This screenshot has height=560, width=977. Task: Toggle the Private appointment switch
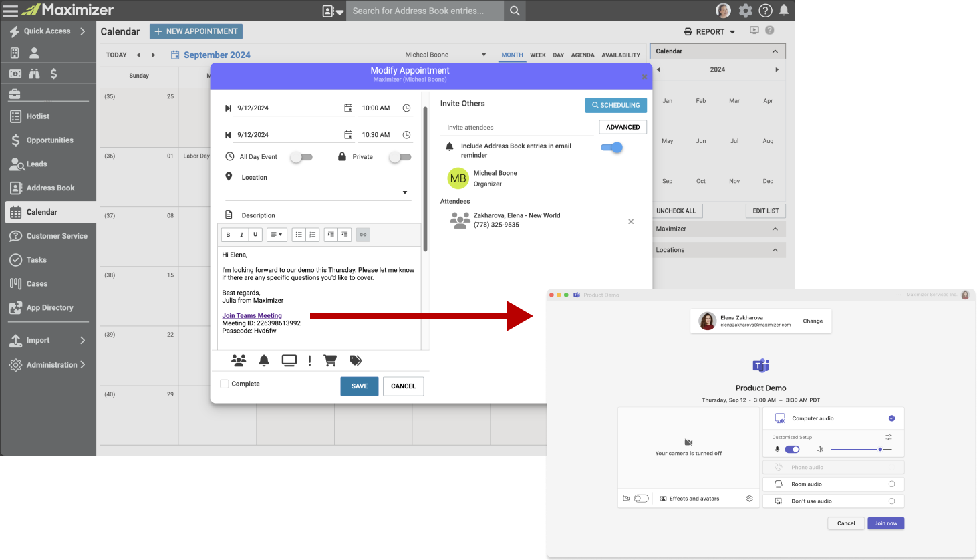click(x=400, y=157)
